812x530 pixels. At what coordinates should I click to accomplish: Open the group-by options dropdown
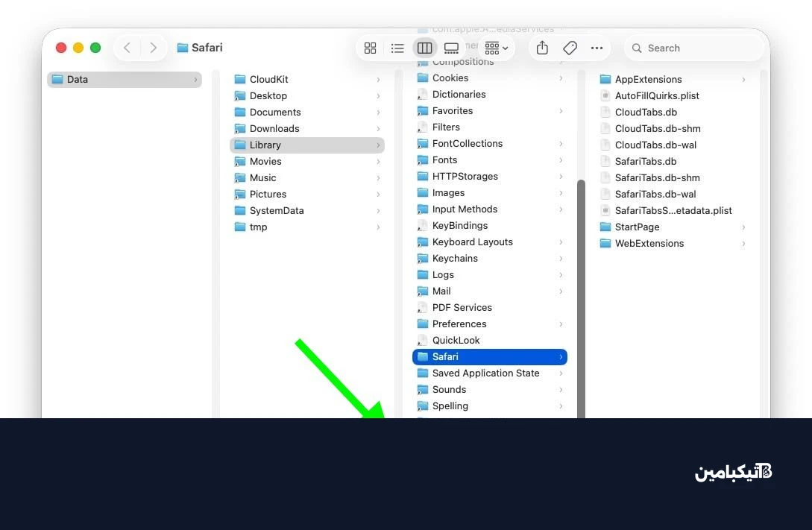pyautogui.click(x=496, y=48)
